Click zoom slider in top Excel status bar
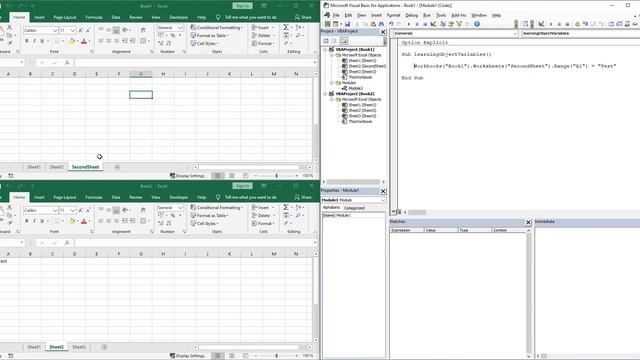Screen dimensions: 640x360 (276, 176)
